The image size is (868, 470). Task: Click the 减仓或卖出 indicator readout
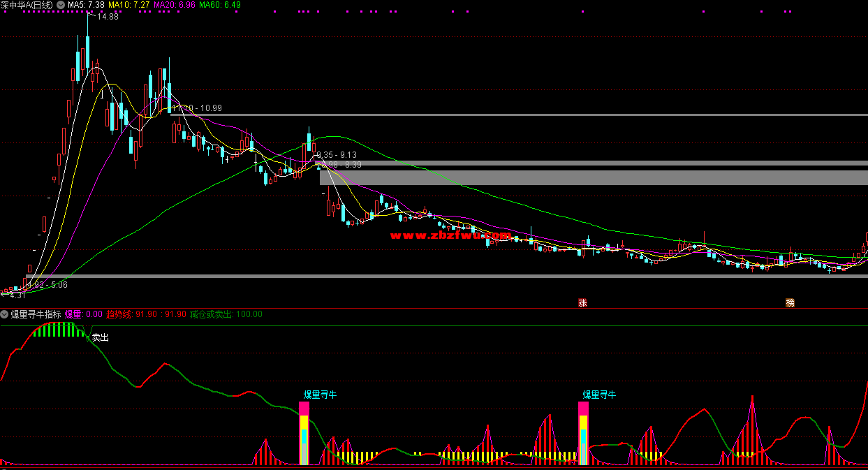pyautogui.click(x=226, y=314)
